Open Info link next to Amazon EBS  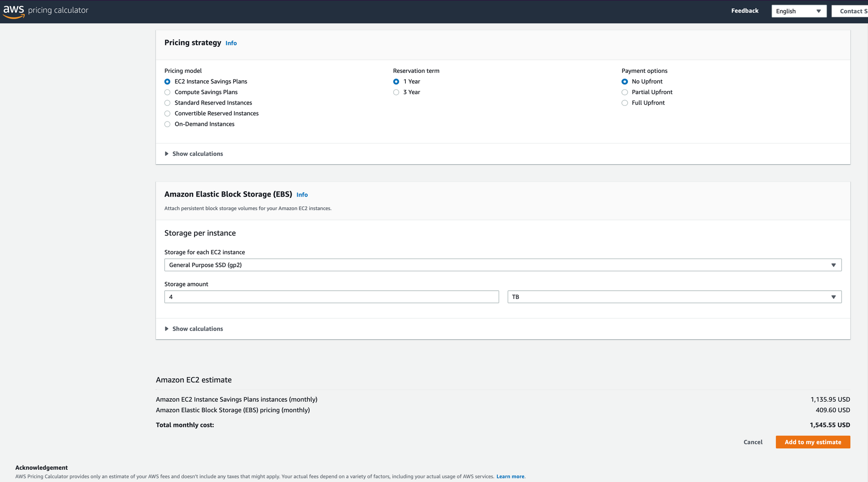pyautogui.click(x=302, y=195)
